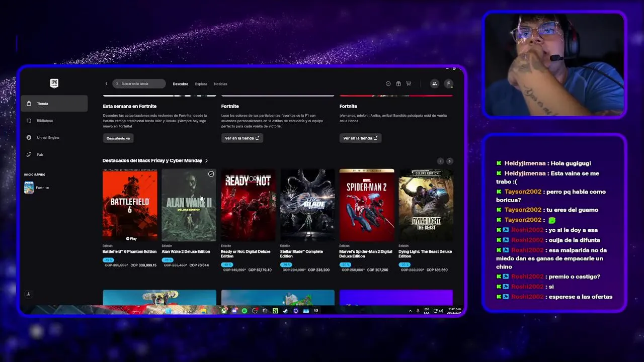This screenshot has width=644, height=362.
Task: Click Alan Wake 2 Deluxe Edition title
Action: pos(186,251)
